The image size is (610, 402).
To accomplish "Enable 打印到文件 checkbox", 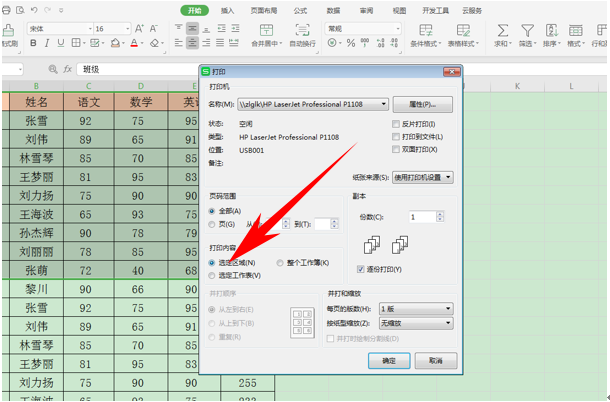I will (396, 137).
